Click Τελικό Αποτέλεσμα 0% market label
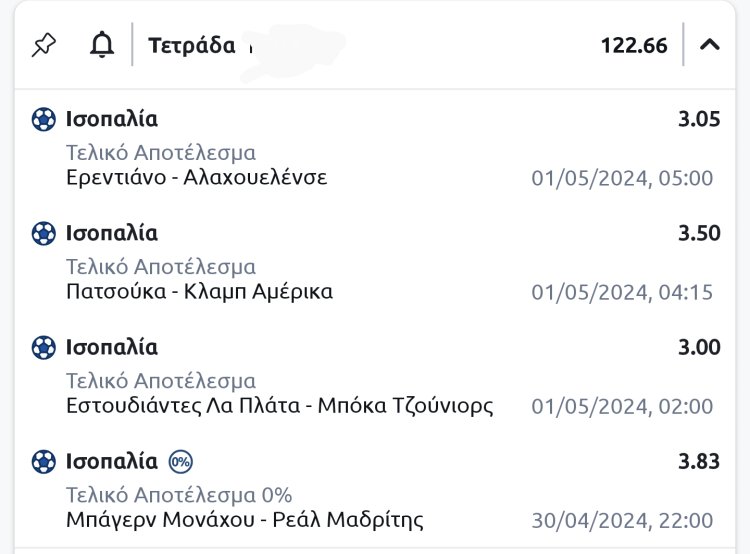Screen dimensions: 750x554 pyautogui.click(x=179, y=495)
